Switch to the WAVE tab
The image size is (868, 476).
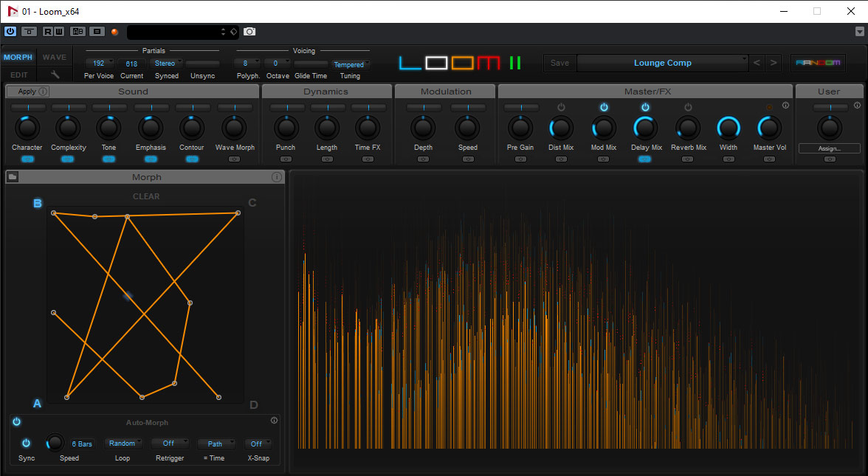[x=55, y=57]
